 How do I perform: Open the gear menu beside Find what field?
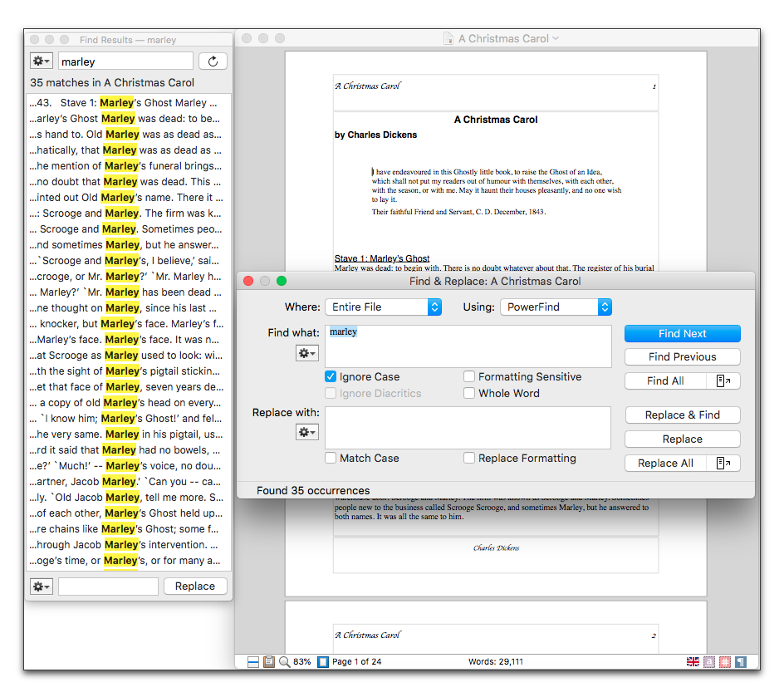[307, 354]
